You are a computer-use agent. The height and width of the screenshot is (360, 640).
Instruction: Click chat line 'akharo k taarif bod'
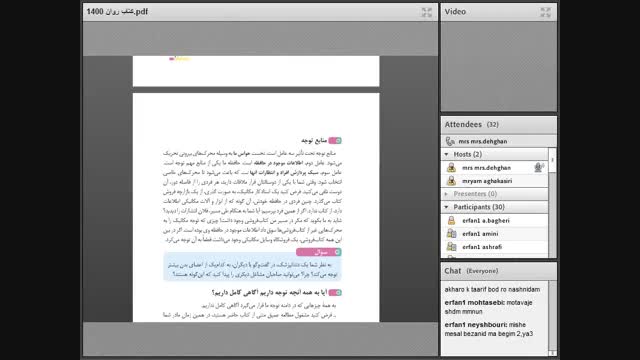tap(492, 289)
